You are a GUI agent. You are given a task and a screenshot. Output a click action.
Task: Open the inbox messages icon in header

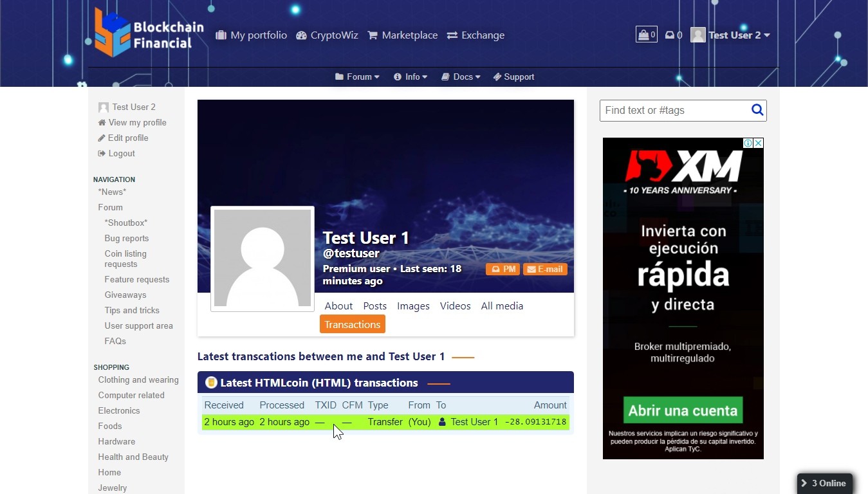point(673,35)
